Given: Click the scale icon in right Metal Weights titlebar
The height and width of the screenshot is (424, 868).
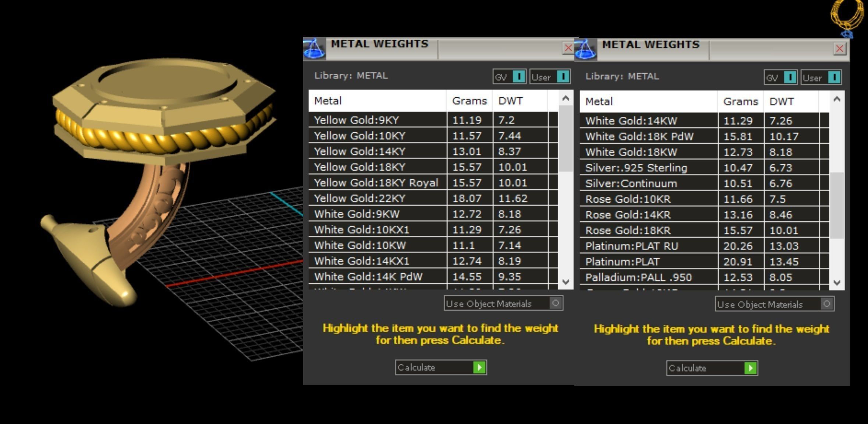Looking at the screenshot, I should tap(585, 50).
